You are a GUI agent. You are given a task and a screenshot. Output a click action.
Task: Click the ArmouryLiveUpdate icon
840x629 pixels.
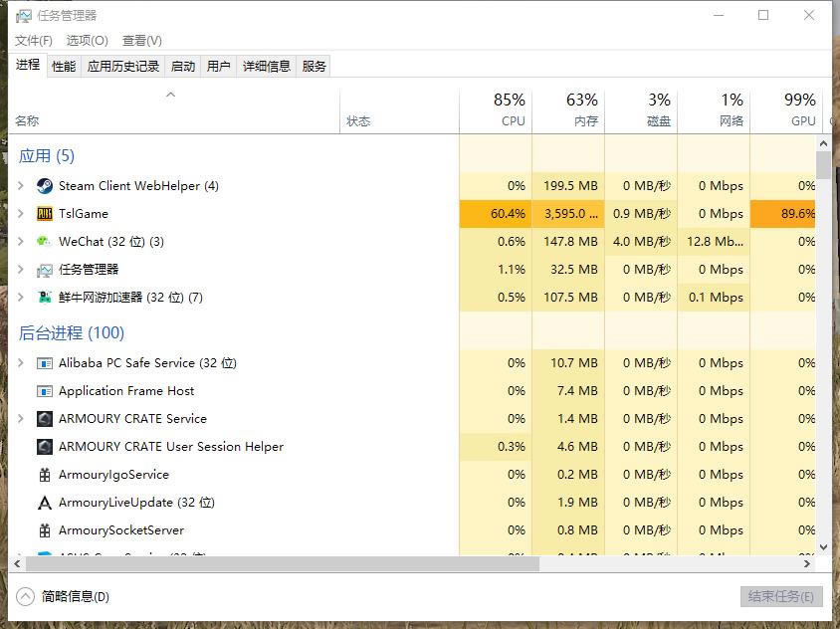[x=45, y=503]
